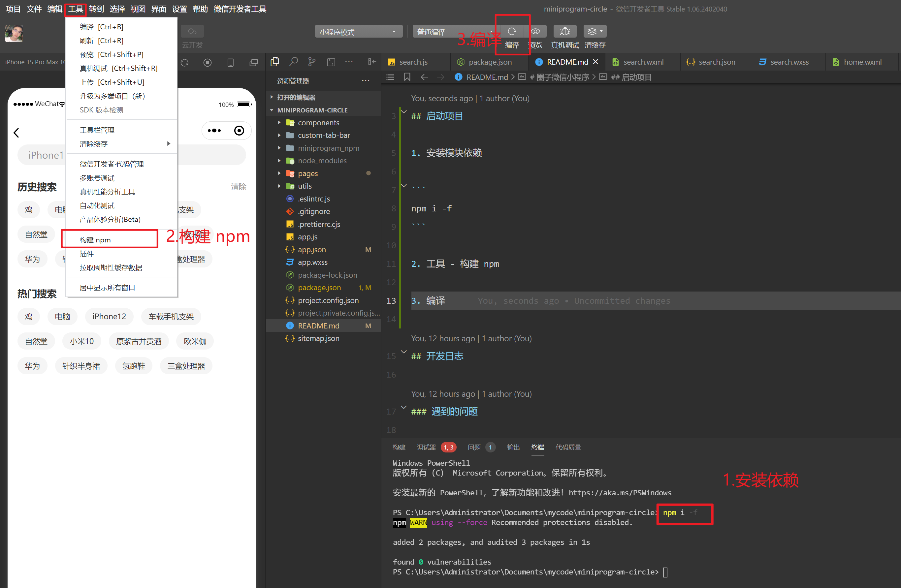Expand the pages folder
Image resolution: width=901 pixels, height=588 pixels.
click(x=279, y=173)
